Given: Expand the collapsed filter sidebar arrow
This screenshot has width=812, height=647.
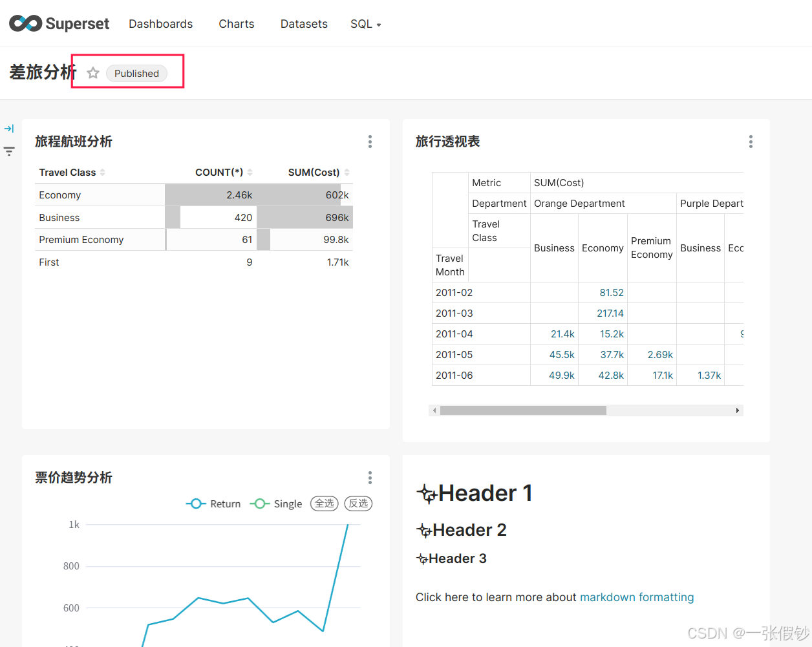Looking at the screenshot, I should point(9,129).
